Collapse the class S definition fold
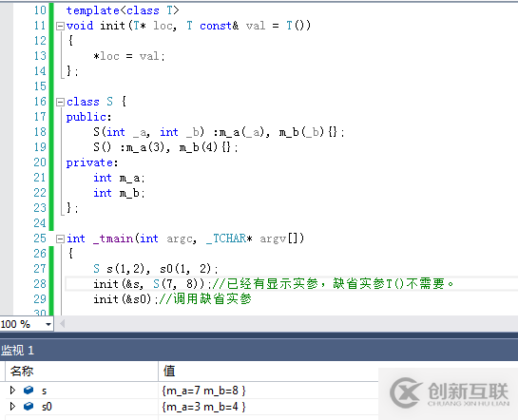 pos(60,102)
